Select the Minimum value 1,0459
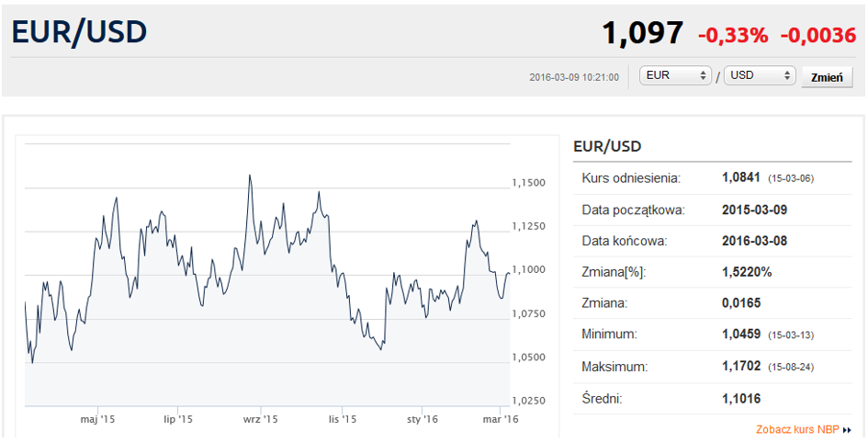This screenshot has height=443, width=868. pyautogui.click(x=741, y=335)
